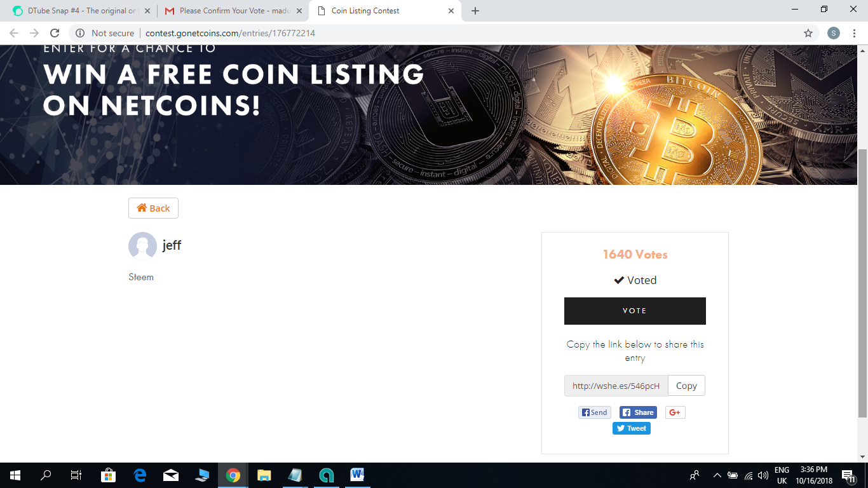
Task: Open Microsoft Word from the taskbar
Action: point(357,475)
